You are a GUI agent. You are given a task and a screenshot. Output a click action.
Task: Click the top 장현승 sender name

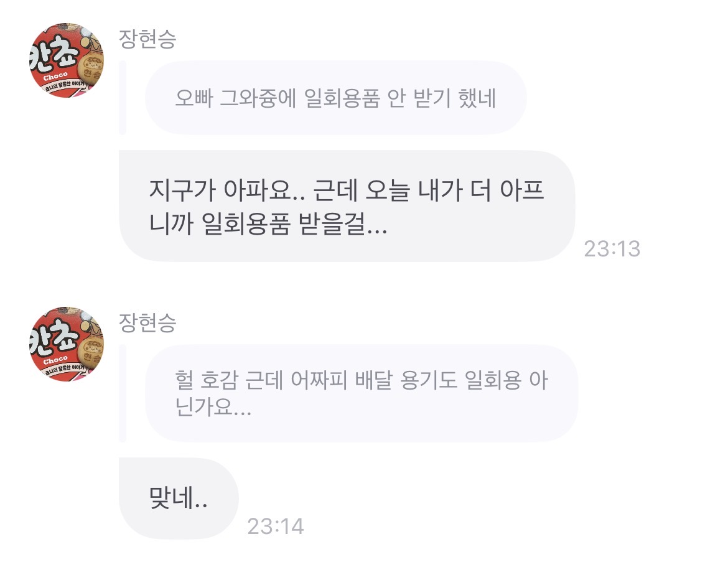coord(147,39)
